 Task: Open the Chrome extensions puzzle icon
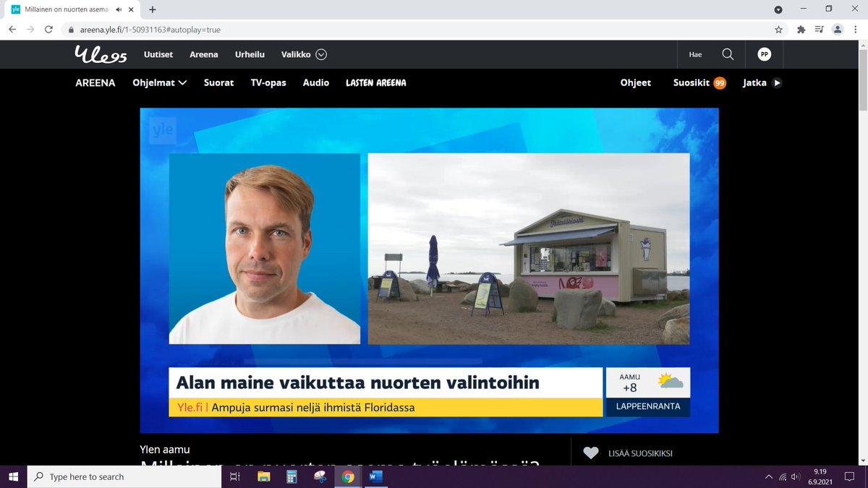[x=801, y=30]
